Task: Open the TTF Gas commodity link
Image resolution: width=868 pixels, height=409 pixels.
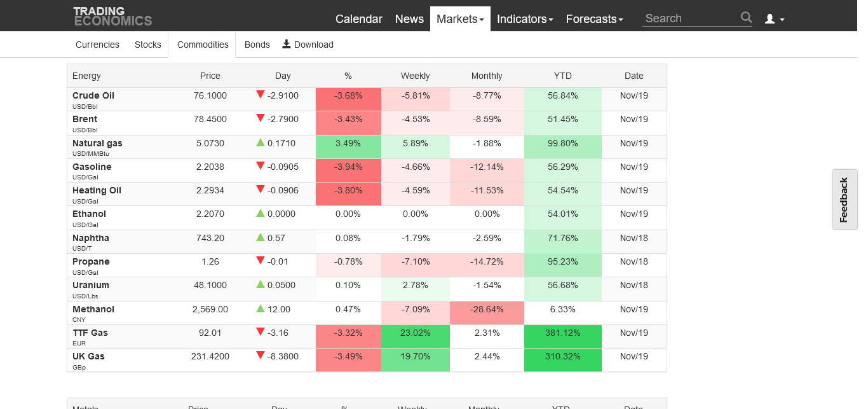Action: click(x=90, y=333)
